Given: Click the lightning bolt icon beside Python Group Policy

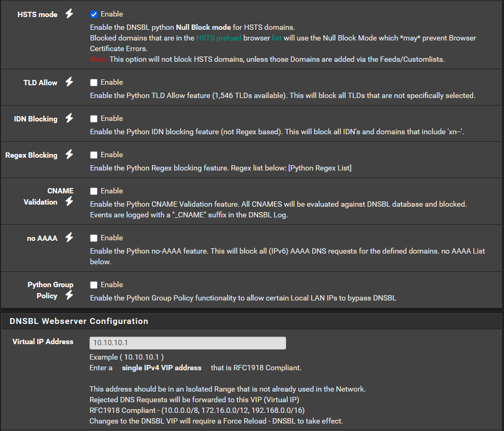Looking at the screenshot, I should point(69,295).
